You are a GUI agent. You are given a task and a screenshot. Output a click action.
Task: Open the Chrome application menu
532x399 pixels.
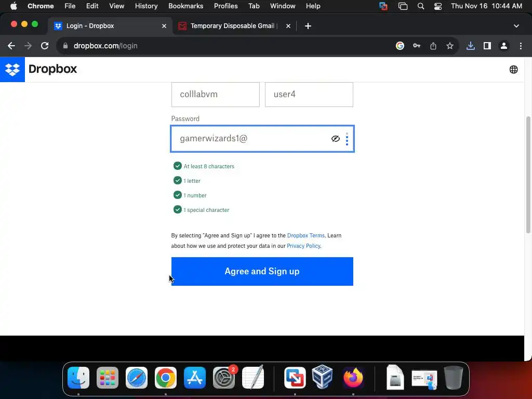coord(41,6)
